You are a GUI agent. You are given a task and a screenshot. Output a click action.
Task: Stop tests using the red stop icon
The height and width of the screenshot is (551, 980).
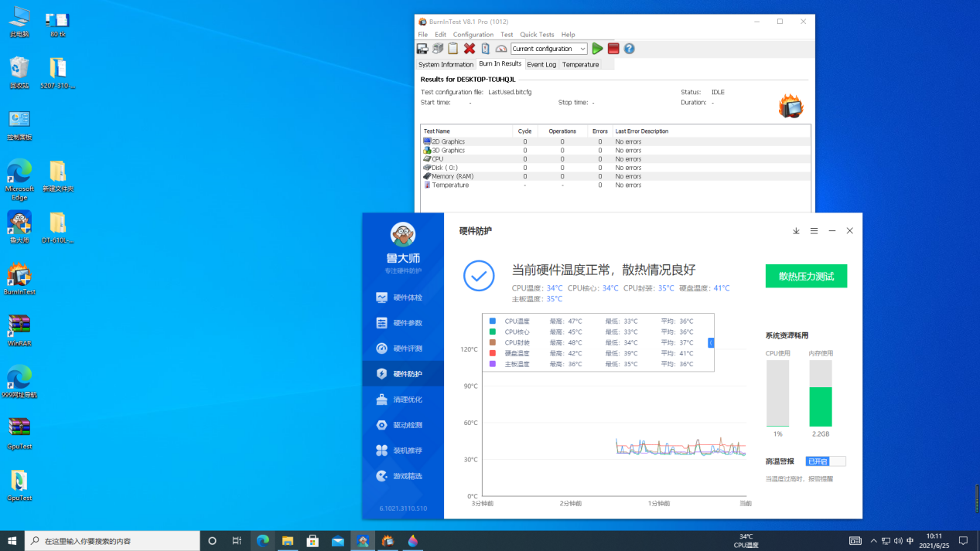pos(613,48)
